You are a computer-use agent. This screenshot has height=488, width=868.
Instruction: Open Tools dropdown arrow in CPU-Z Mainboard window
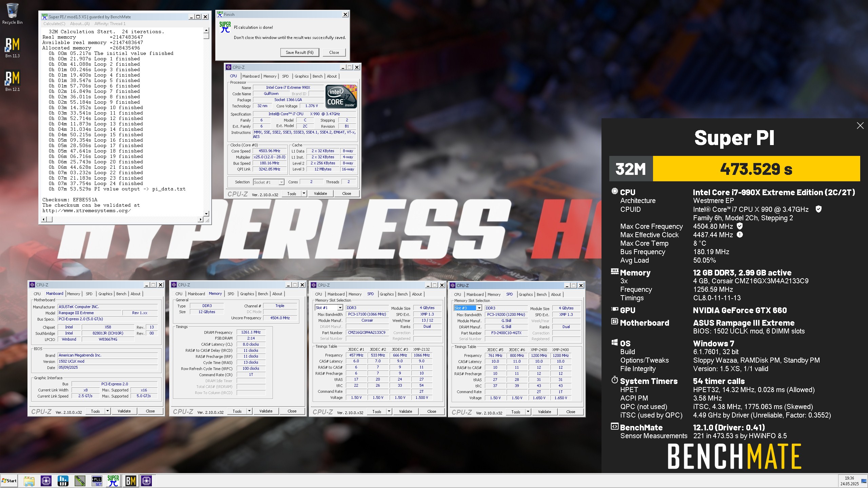[107, 411]
